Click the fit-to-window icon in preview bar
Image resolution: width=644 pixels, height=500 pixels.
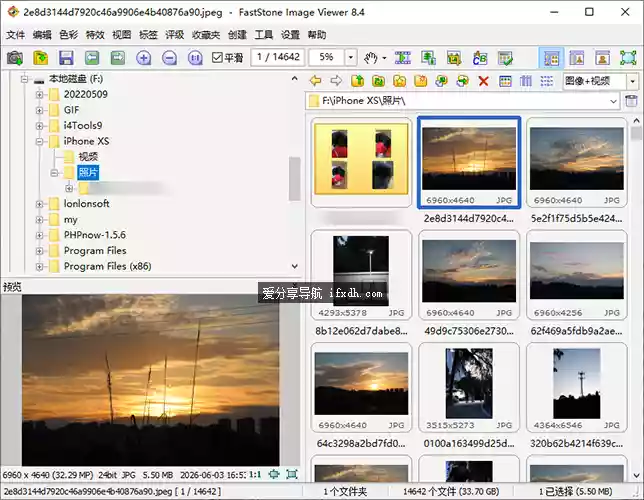(274, 475)
